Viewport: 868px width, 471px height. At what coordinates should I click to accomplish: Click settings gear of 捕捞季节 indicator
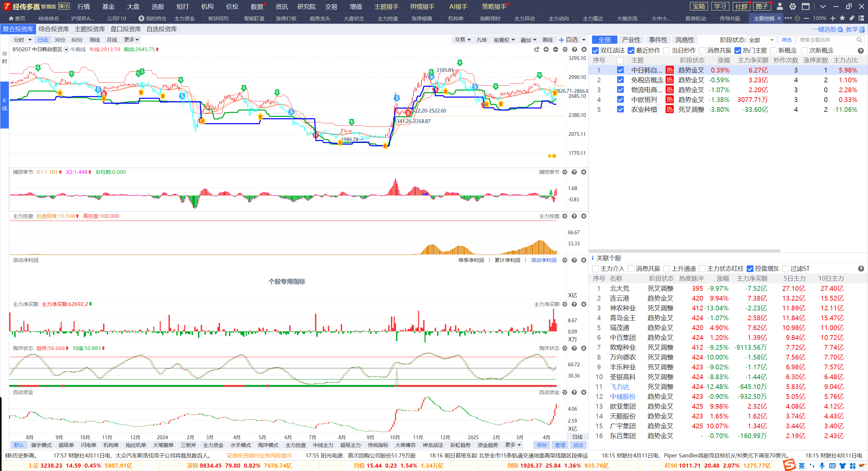click(x=565, y=172)
